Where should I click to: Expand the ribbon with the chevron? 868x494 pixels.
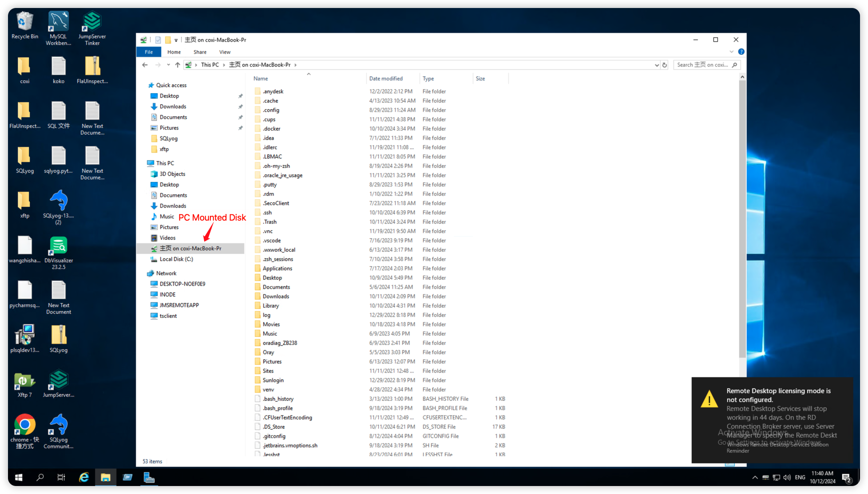732,52
